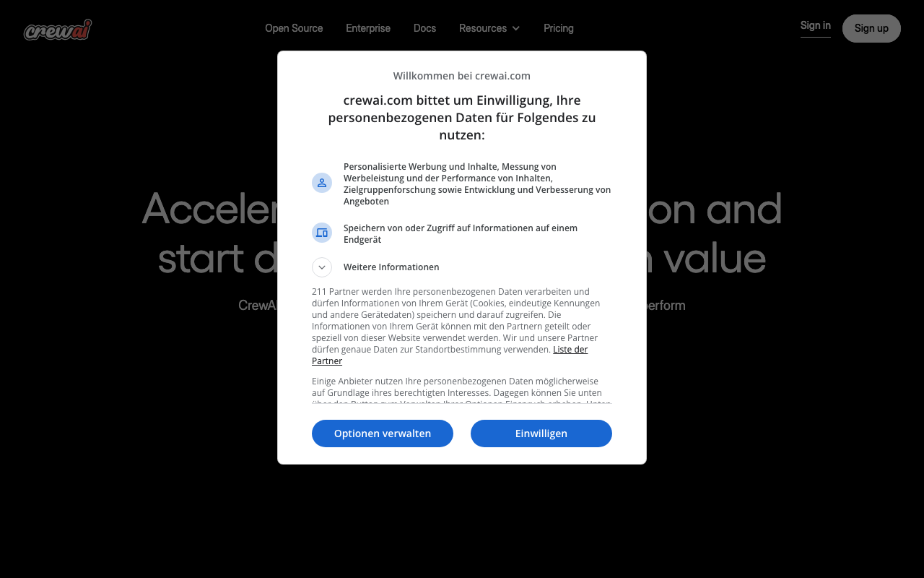Go to the Open Source page
Image resolution: width=924 pixels, height=578 pixels.
click(x=294, y=28)
